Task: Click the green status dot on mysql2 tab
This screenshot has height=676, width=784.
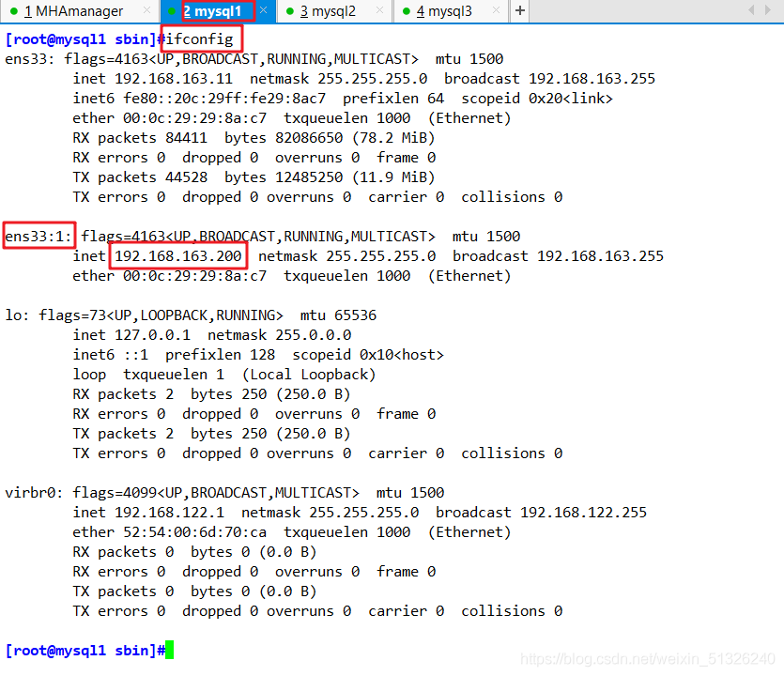Action: 289,11
